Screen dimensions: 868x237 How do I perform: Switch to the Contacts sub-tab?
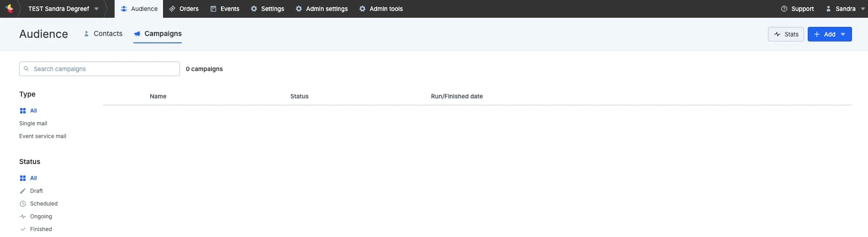click(103, 34)
